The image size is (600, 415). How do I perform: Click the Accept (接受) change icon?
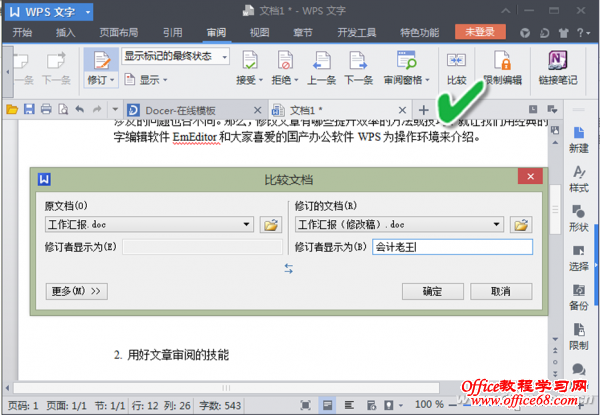[x=250, y=60]
